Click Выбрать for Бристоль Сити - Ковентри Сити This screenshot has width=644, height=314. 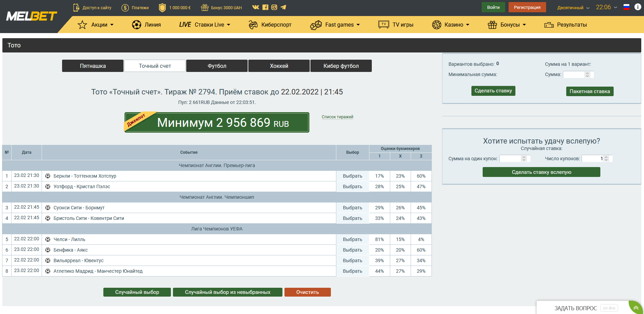pos(353,218)
